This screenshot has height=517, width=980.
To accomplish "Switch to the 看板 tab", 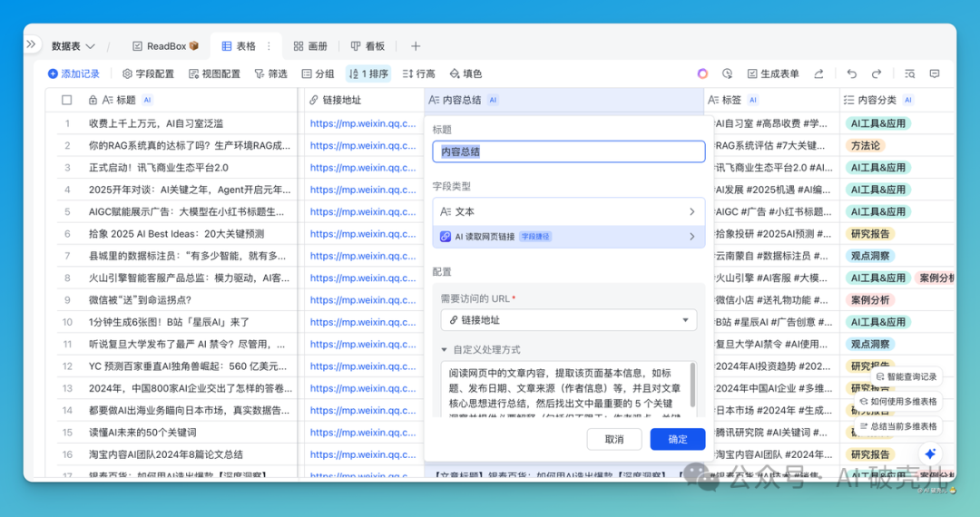I will click(x=368, y=46).
